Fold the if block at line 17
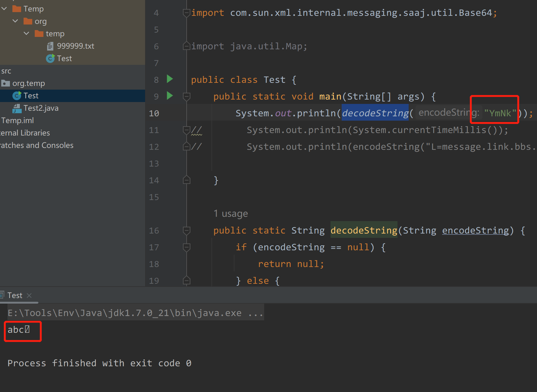Screen dimensions: 537x392 click(x=187, y=247)
